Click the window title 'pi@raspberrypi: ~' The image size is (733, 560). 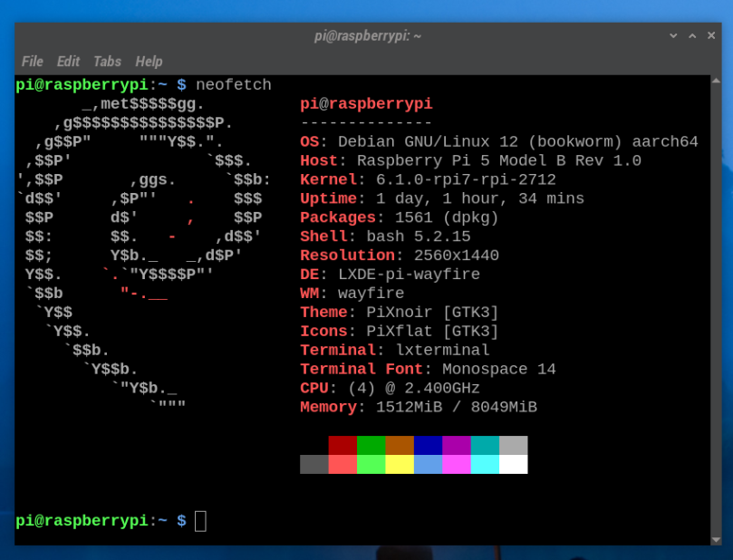[368, 36]
